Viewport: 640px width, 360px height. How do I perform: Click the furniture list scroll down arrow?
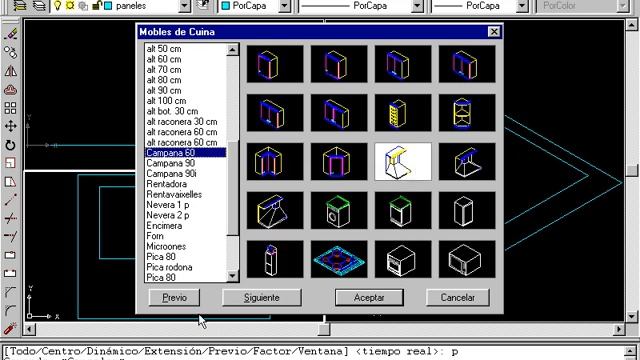click(x=232, y=276)
